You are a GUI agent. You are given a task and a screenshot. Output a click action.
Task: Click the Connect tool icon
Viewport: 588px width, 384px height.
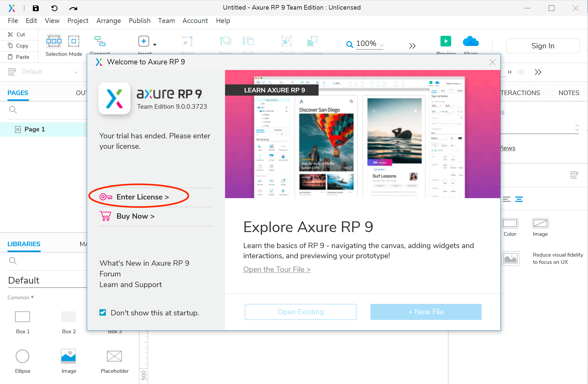click(100, 41)
